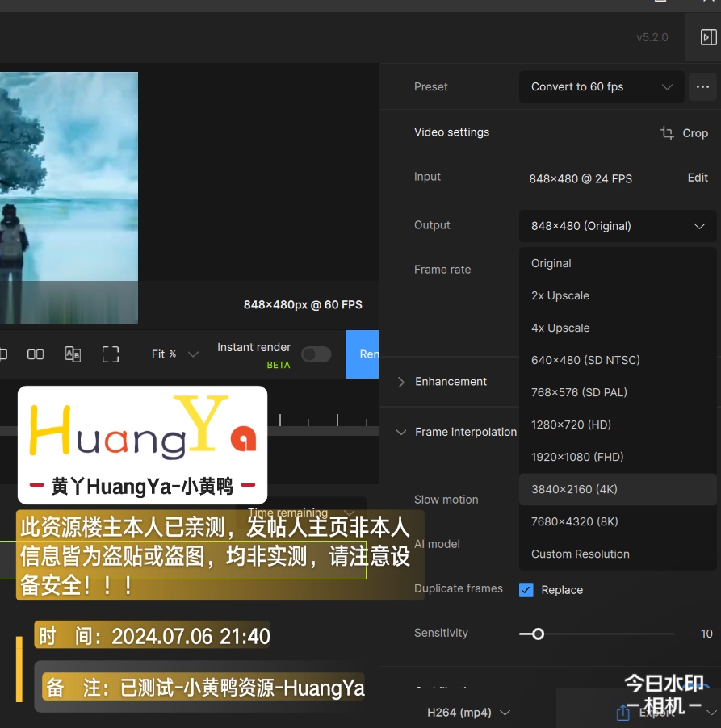Viewport: 721px width, 728px height.
Task: Click the Crop tool icon
Action: tap(667, 133)
